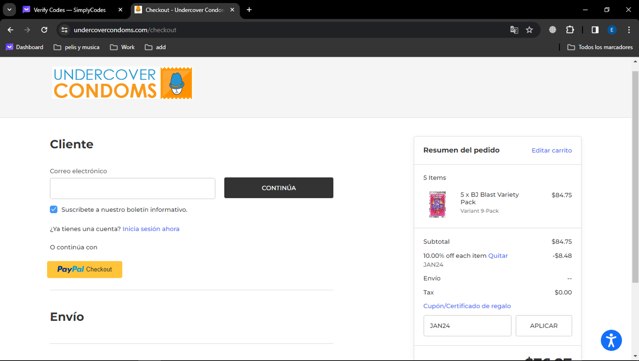Click the browser forward arrow
This screenshot has width=639, height=361.
pyautogui.click(x=27, y=30)
